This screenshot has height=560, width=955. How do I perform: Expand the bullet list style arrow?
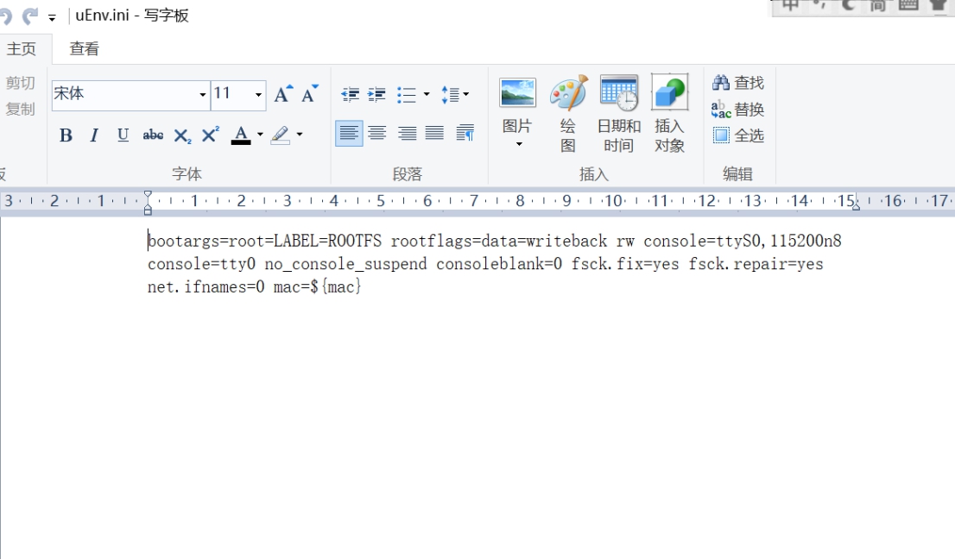[427, 94]
